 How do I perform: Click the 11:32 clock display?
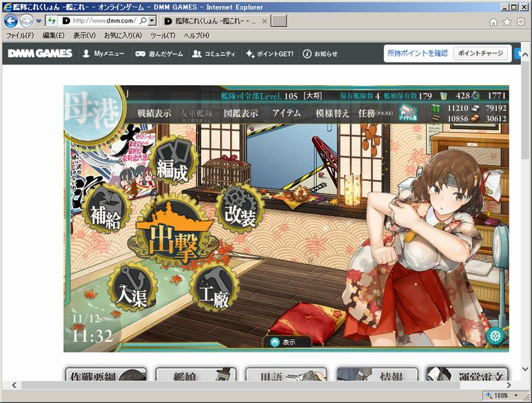pyautogui.click(x=92, y=336)
